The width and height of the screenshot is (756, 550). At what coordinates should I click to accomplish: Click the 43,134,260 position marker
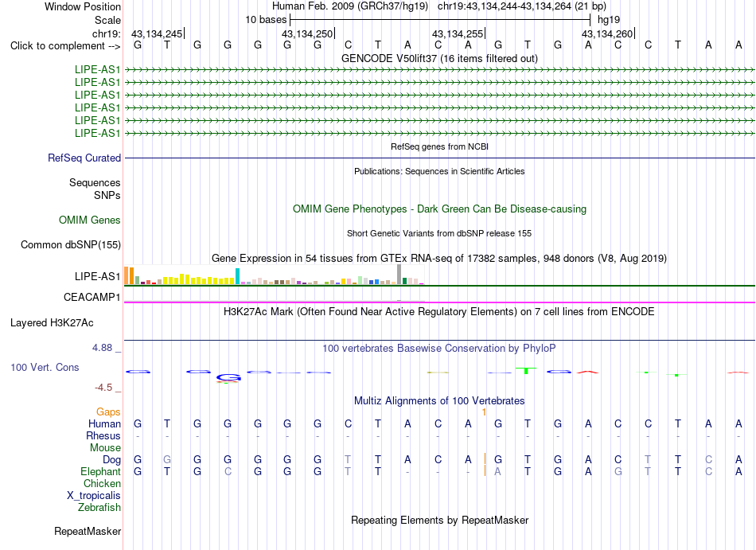[608, 33]
